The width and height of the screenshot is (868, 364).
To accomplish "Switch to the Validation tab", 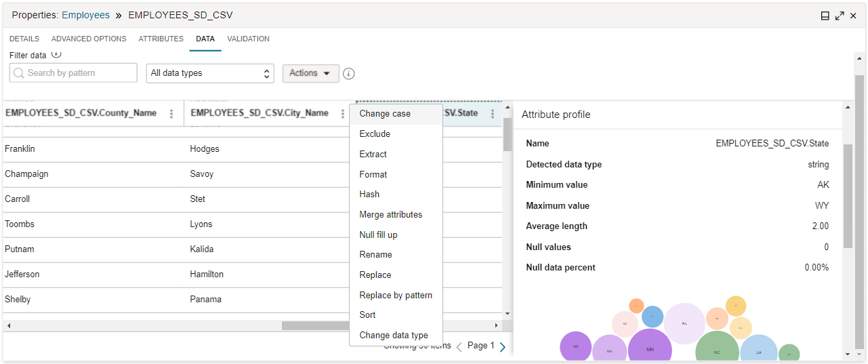I will click(x=248, y=39).
